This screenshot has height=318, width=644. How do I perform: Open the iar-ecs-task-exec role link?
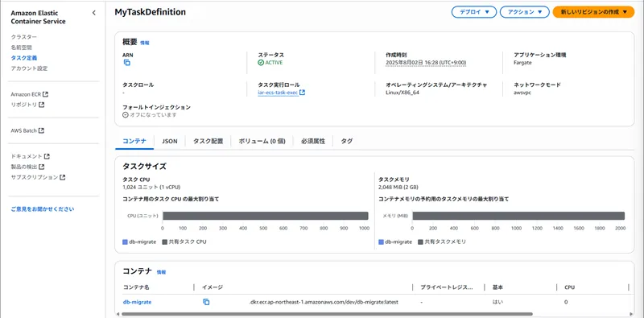point(278,93)
